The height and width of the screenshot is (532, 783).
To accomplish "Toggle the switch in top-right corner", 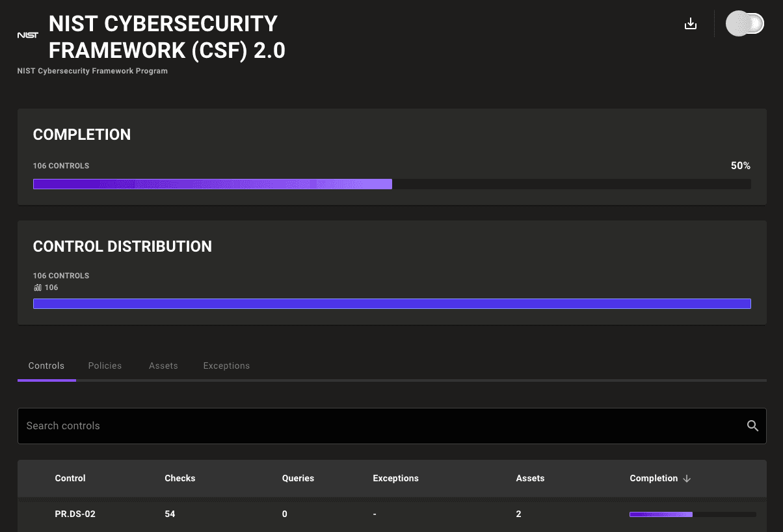I will [x=745, y=24].
